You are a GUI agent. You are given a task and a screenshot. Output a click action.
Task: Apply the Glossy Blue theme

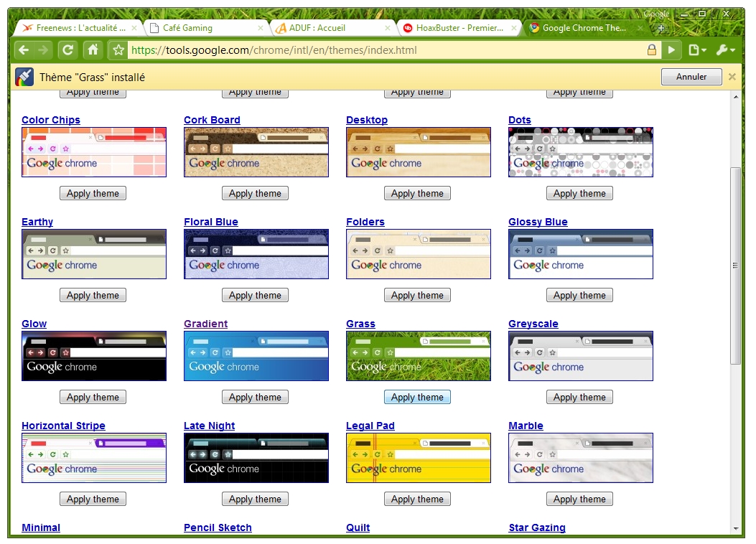pos(579,295)
